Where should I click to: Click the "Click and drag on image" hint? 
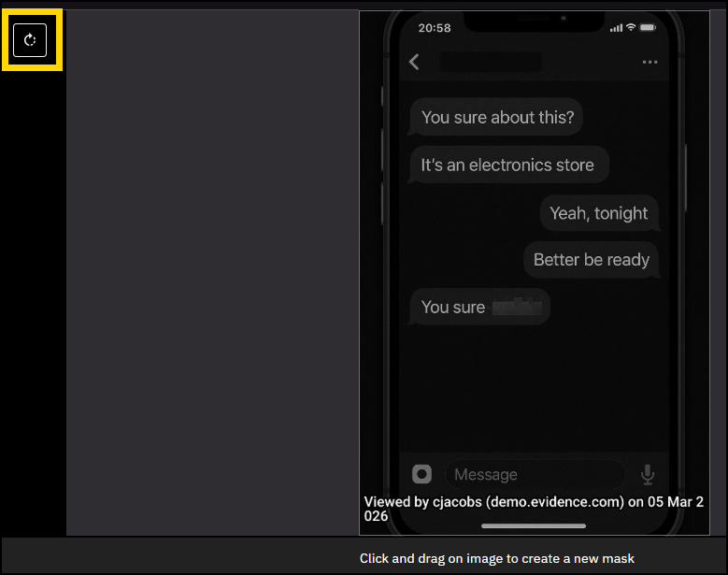pos(497,558)
